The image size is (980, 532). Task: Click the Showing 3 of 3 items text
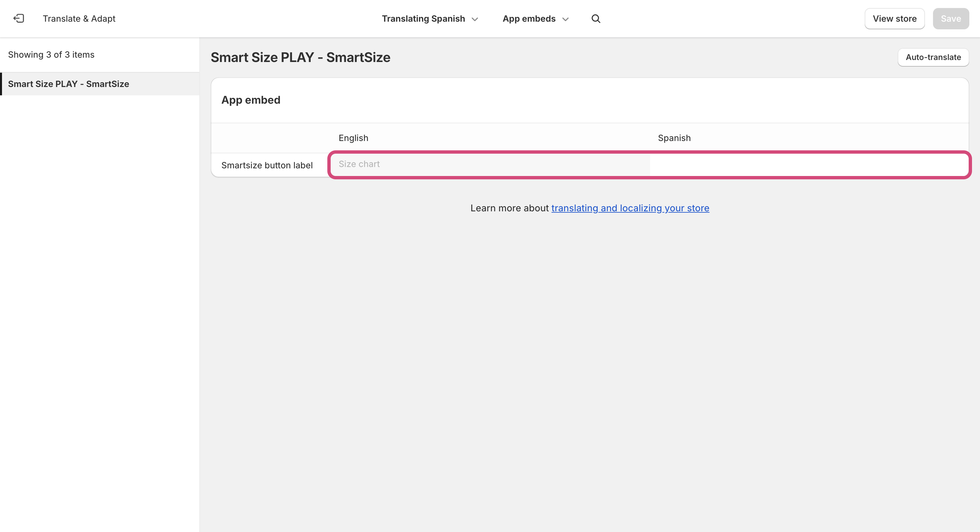click(x=51, y=55)
